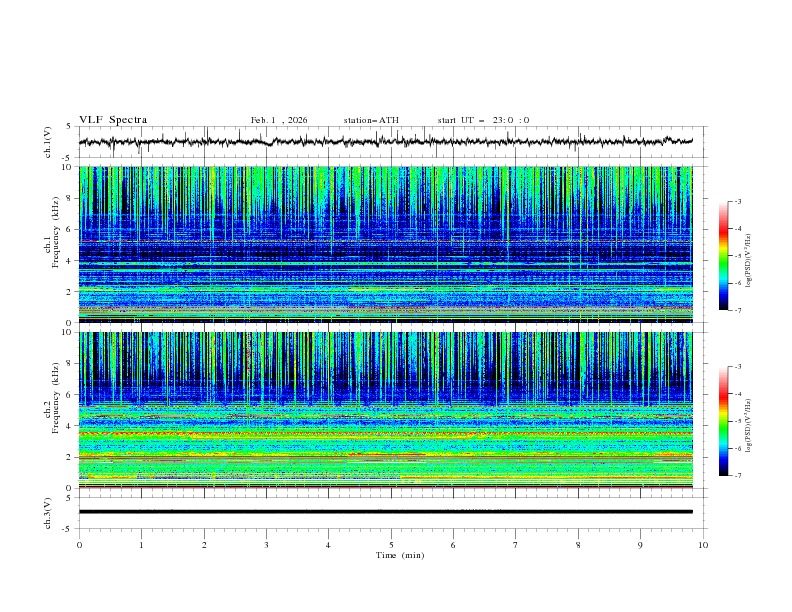Click the upper color scale bar for ch.1
Image resolution: width=792 pixels, height=612 pixels.
pyautogui.click(x=723, y=256)
